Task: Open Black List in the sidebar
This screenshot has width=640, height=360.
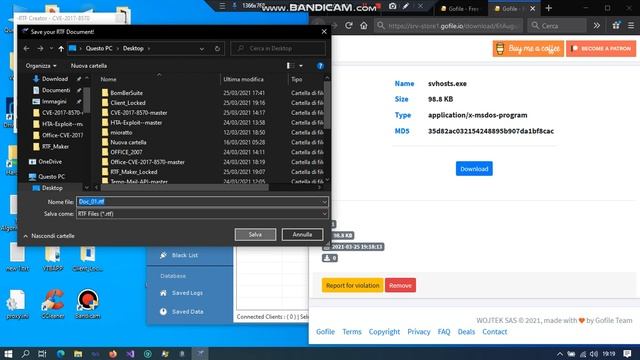Action: 185,255
